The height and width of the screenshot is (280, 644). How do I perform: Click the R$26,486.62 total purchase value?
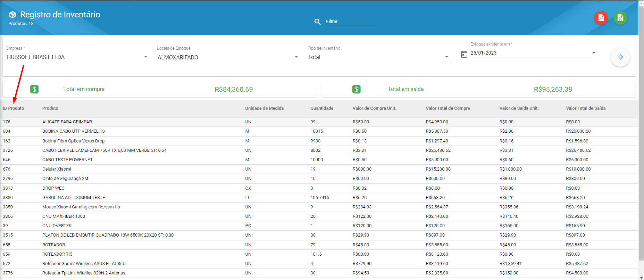click(x=438, y=150)
